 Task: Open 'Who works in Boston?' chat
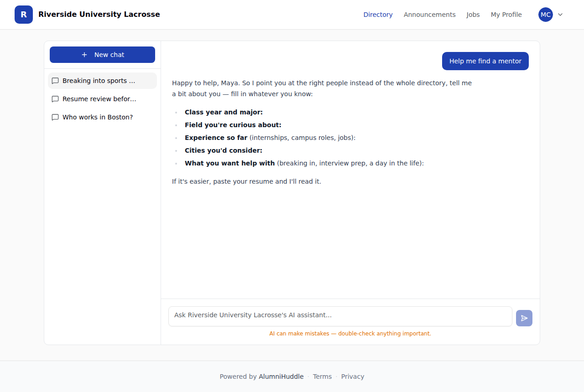click(x=102, y=117)
